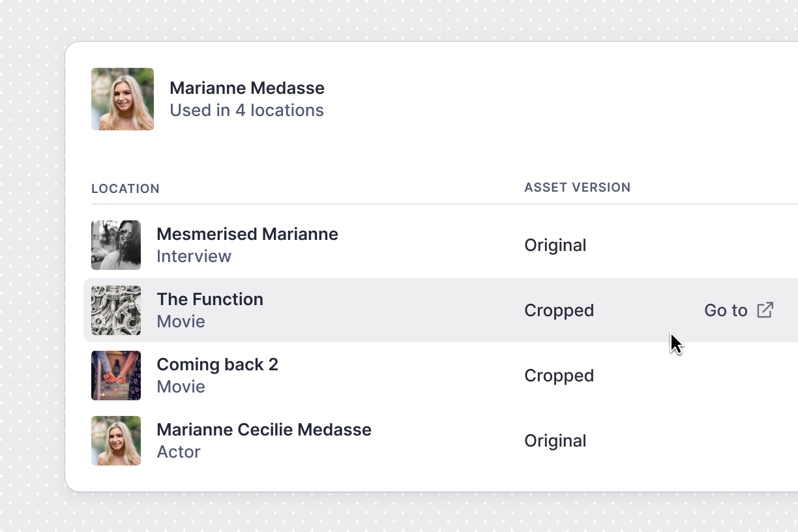Screen dimensions: 798x532
Task: Click the ASSET VERSION column header
Action: click(577, 188)
